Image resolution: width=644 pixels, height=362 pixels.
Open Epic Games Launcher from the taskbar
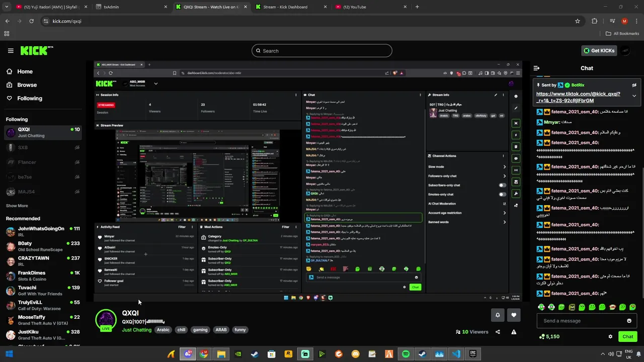pyautogui.click(x=473, y=354)
